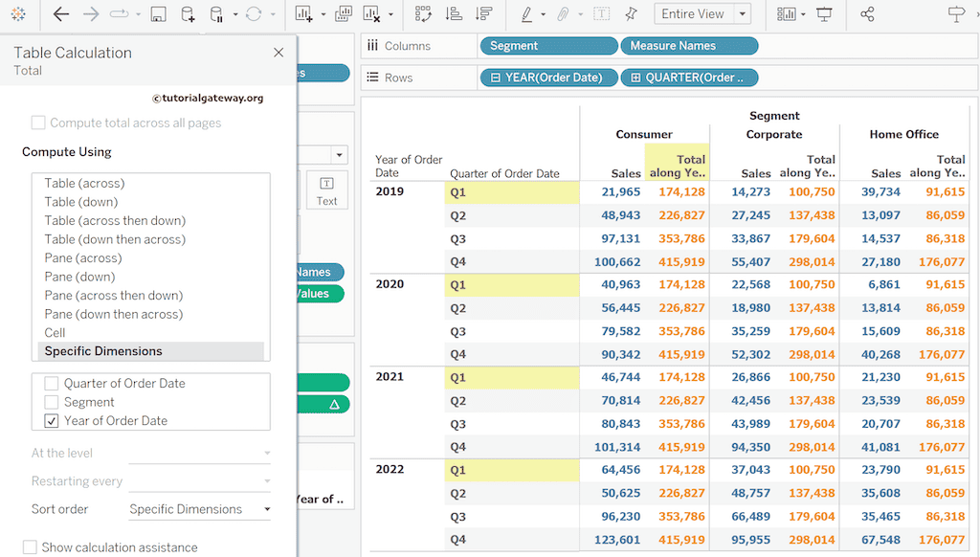Click the Swap Rows and Columns icon

[424, 14]
